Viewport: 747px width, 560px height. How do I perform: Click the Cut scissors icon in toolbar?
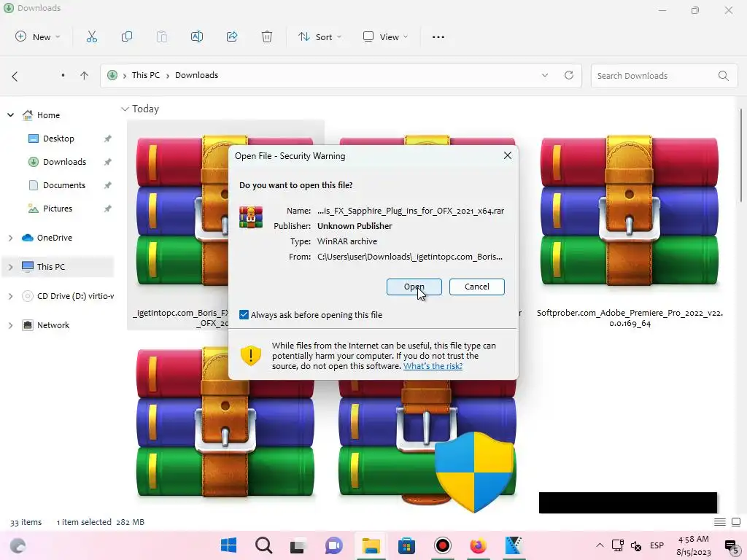(91, 36)
